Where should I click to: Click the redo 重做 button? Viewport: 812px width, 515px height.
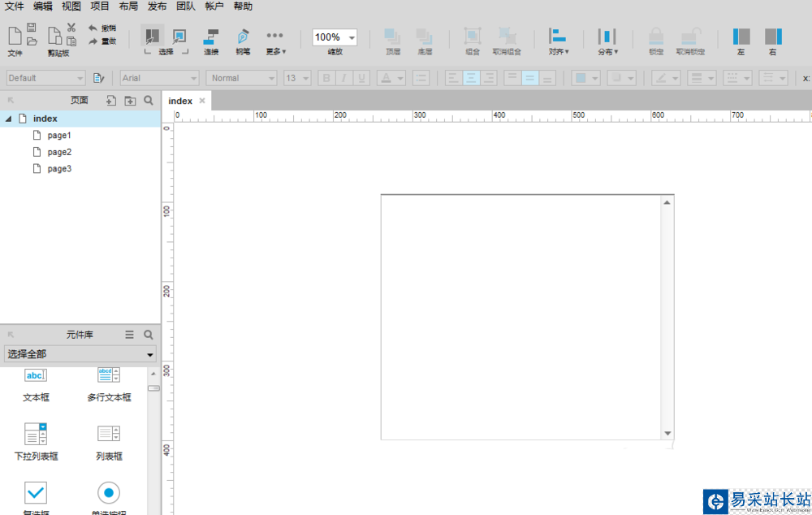[x=102, y=41]
